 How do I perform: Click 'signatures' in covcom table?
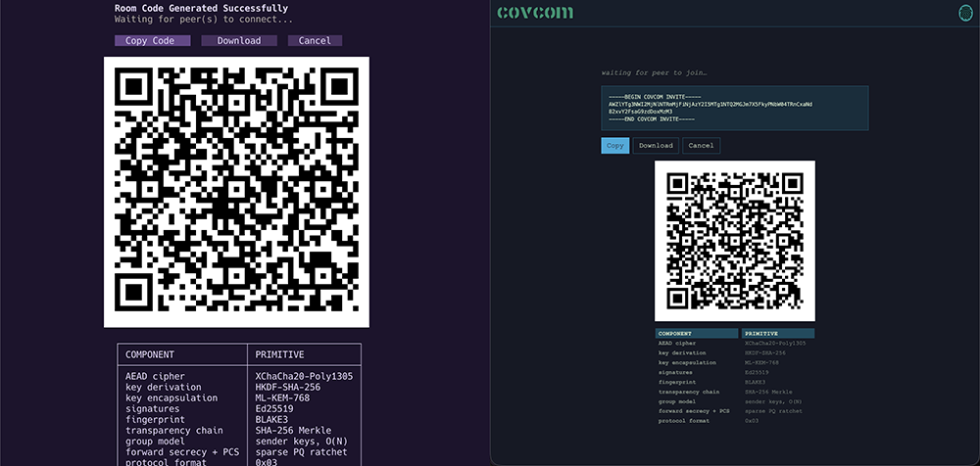pyautogui.click(x=675, y=372)
